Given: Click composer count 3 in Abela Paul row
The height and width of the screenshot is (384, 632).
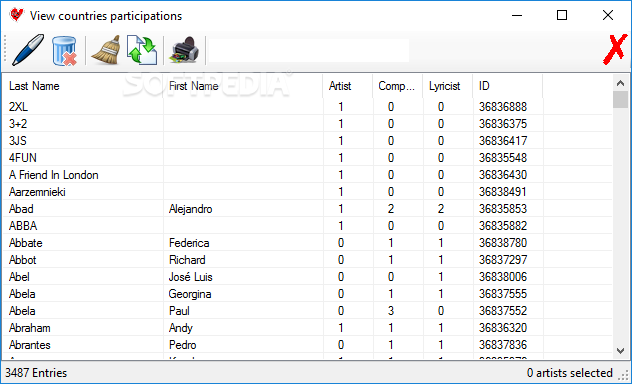Looking at the screenshot, I should coord(391,311).
